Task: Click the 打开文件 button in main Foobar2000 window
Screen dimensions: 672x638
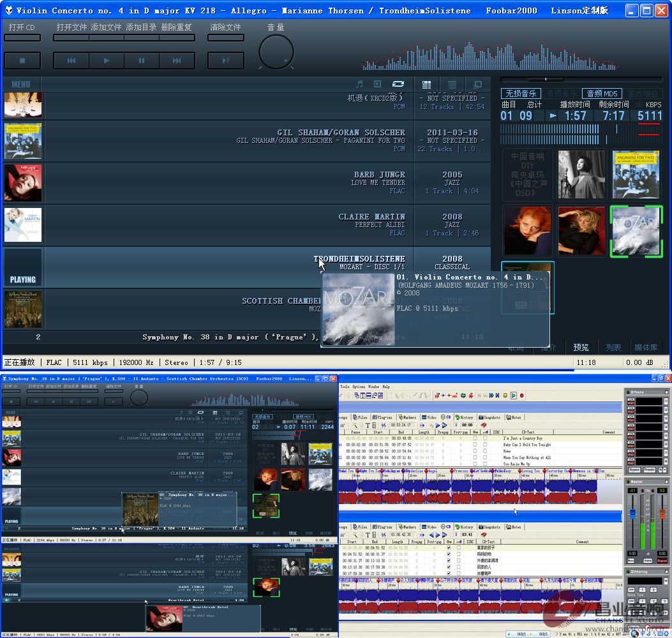Action: [71, 27]
